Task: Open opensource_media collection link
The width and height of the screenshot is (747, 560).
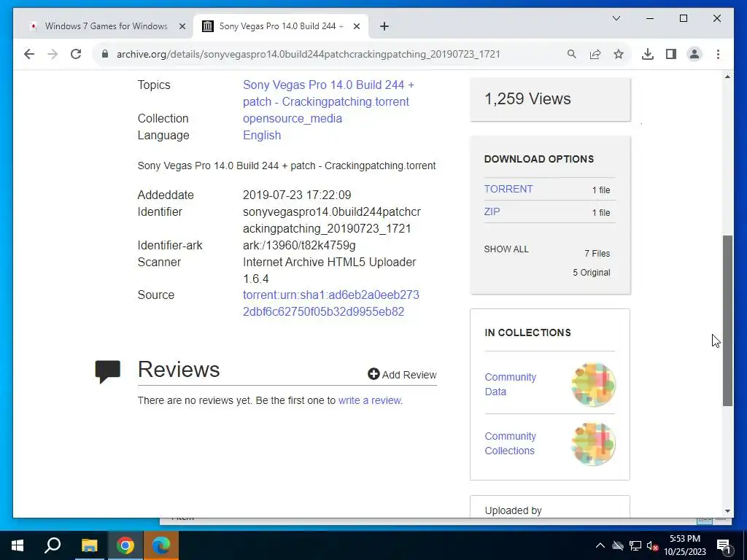Action: [292, 118]
